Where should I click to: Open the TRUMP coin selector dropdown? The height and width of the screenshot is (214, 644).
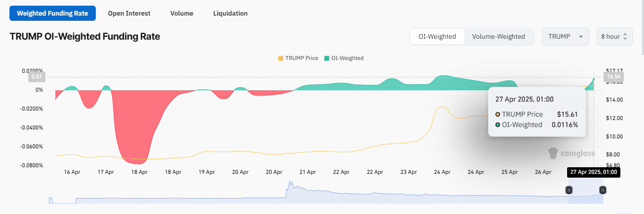coord(565,36)
